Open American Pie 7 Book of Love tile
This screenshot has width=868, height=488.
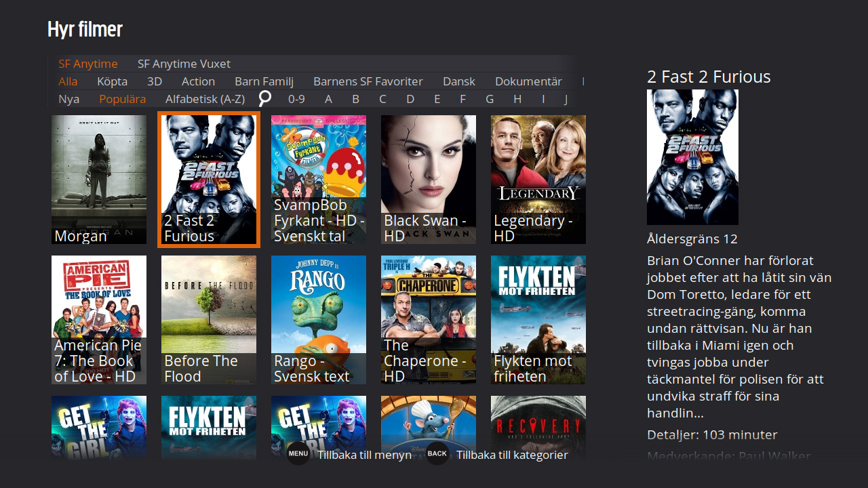pos(99,320)
